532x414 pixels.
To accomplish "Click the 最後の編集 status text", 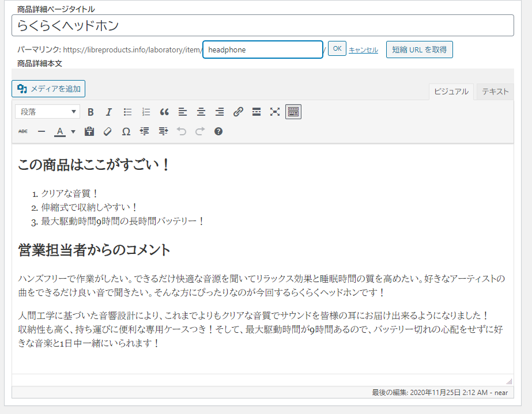I will [440, 393].
